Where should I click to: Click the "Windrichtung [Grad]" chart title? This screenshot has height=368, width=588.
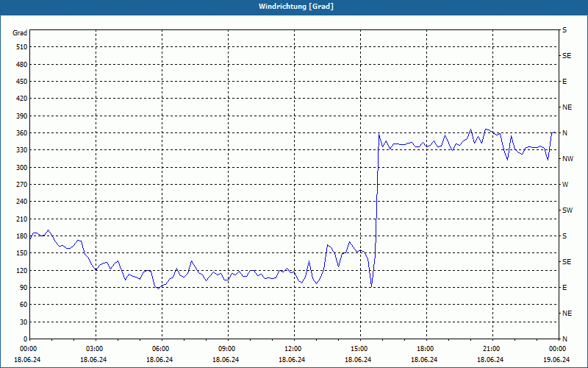[x=296, y=7]
